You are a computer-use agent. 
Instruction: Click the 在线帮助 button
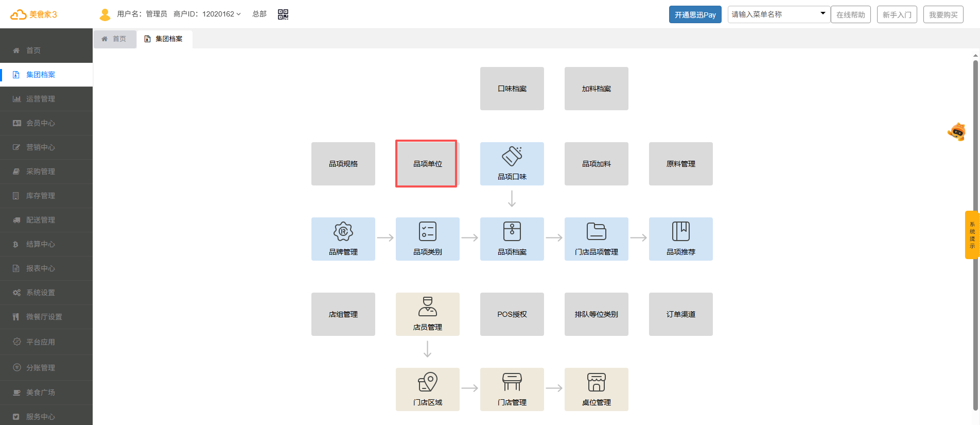click(x=850, y=14)
